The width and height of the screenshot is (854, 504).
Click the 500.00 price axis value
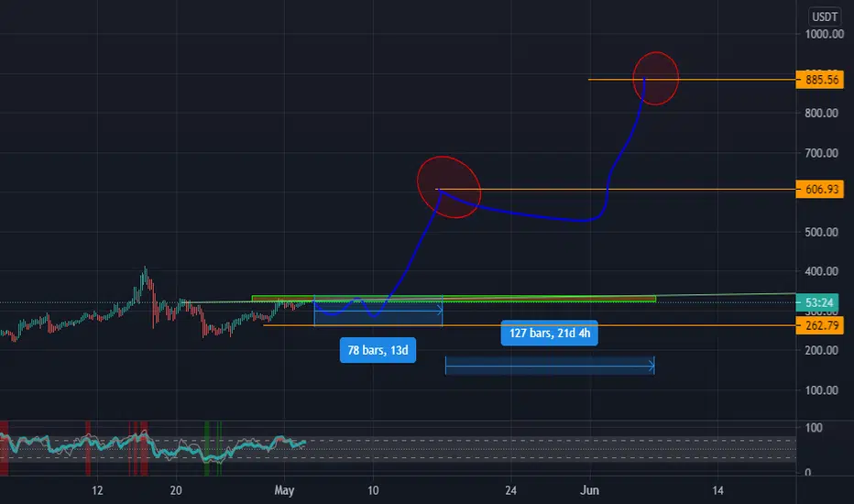coord(821,232)
